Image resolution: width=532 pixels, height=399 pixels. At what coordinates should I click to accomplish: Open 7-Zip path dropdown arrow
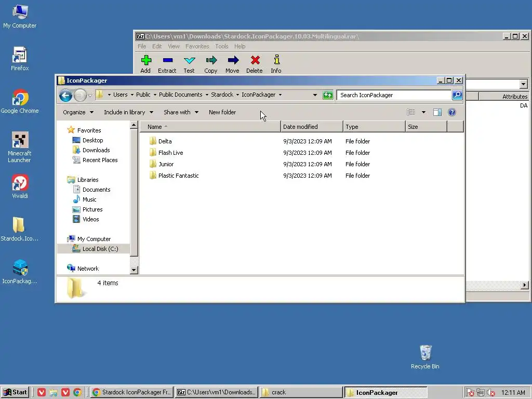[x=524, y=84]
